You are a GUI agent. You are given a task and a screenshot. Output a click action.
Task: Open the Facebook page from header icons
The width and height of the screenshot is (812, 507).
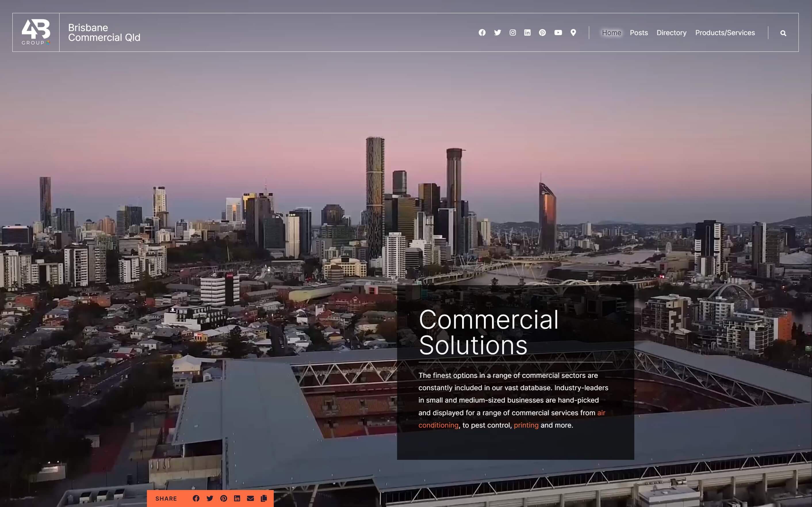coord(482,33)
